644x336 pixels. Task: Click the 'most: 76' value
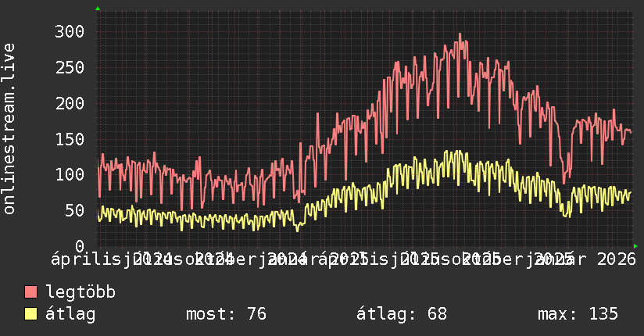(227, 314)
